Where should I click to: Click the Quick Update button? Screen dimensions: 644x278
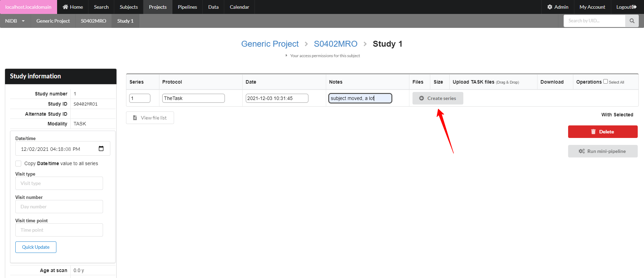click(36, 247)
